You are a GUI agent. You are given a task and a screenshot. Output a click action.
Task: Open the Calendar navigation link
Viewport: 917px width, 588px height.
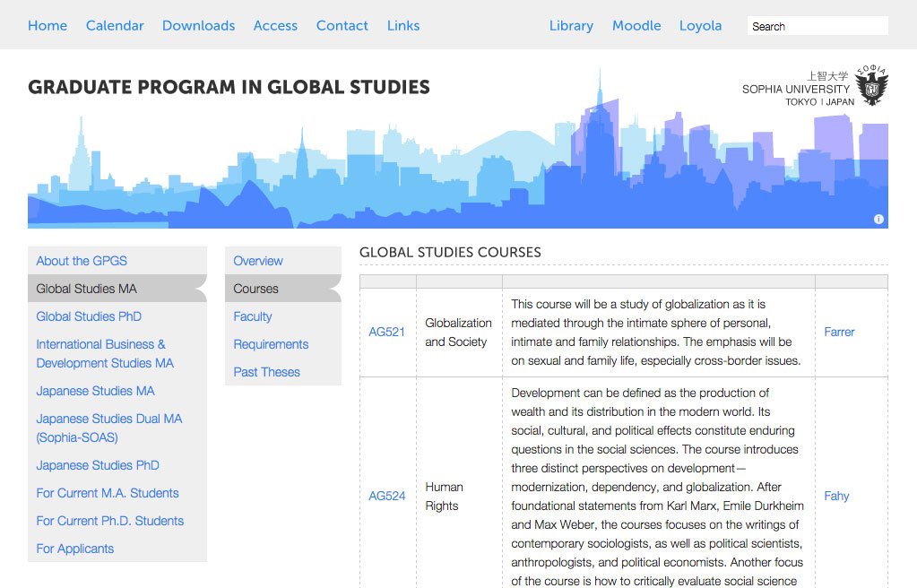click(x=115, y=26)
